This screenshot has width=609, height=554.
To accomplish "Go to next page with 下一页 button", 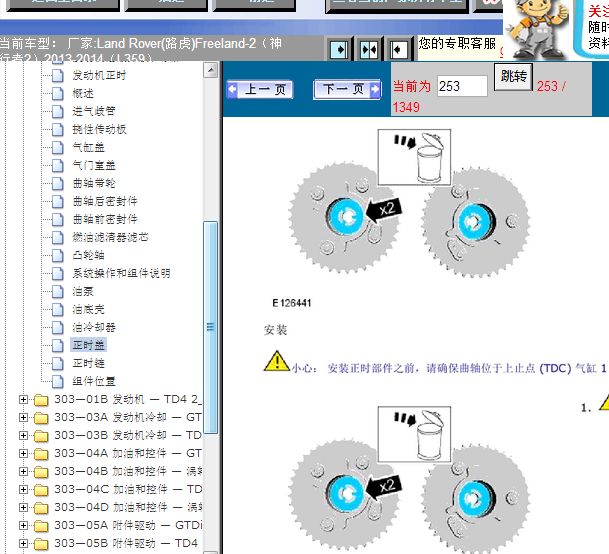I will click(347, 90).
